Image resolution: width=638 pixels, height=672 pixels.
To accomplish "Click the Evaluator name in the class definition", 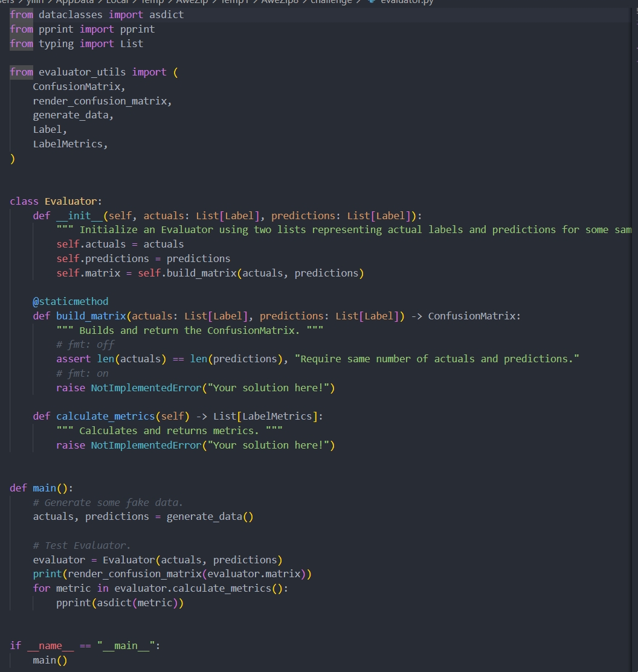I will (x=71, y=201).
